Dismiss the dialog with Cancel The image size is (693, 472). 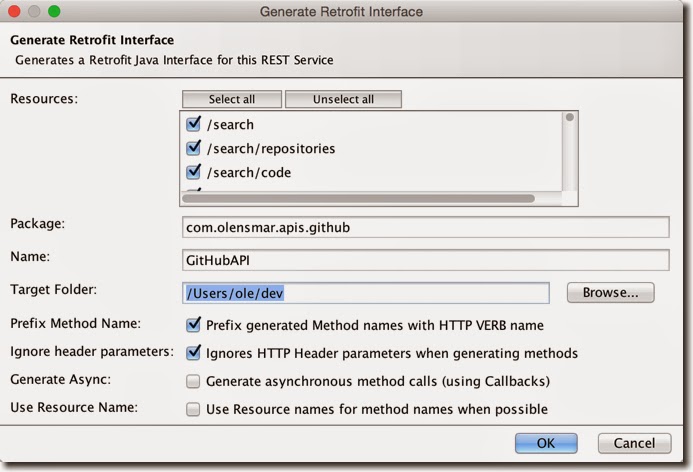click(x=634, y=443)
